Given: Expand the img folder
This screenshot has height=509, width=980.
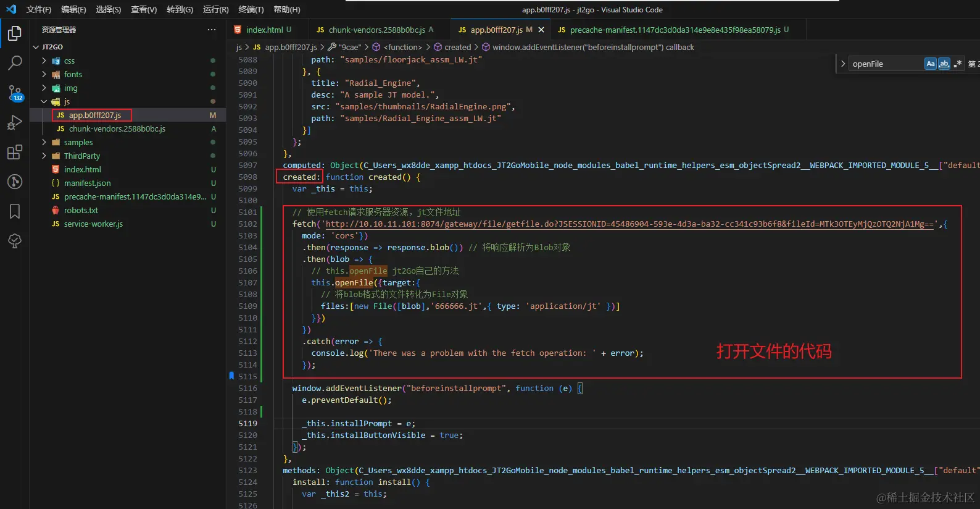Looking at the screenshot, I should tap(44, 88).
